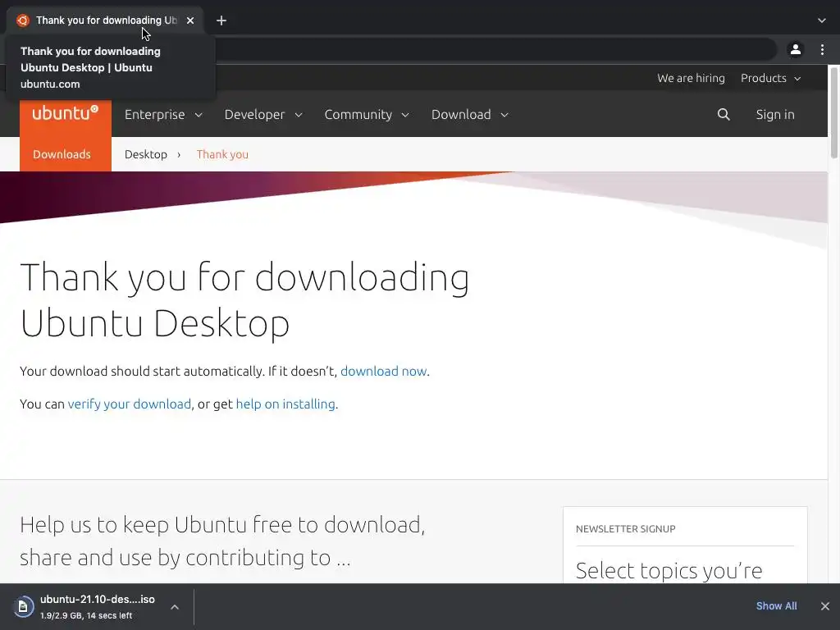Open the browser profile icon
This screenshot has width=840, height=630.
click(796, 50)
